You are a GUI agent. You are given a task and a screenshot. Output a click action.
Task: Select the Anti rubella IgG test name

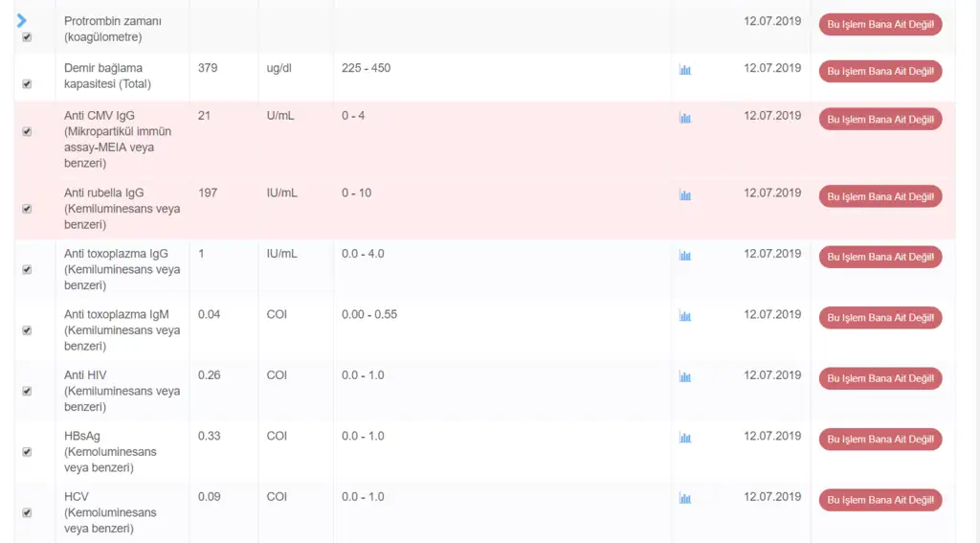pos(103,193)
